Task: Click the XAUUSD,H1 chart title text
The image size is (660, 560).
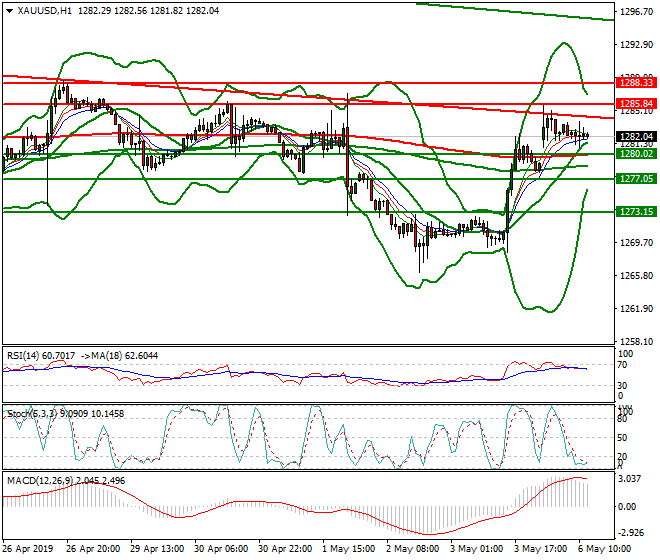Action: point(44,11)
